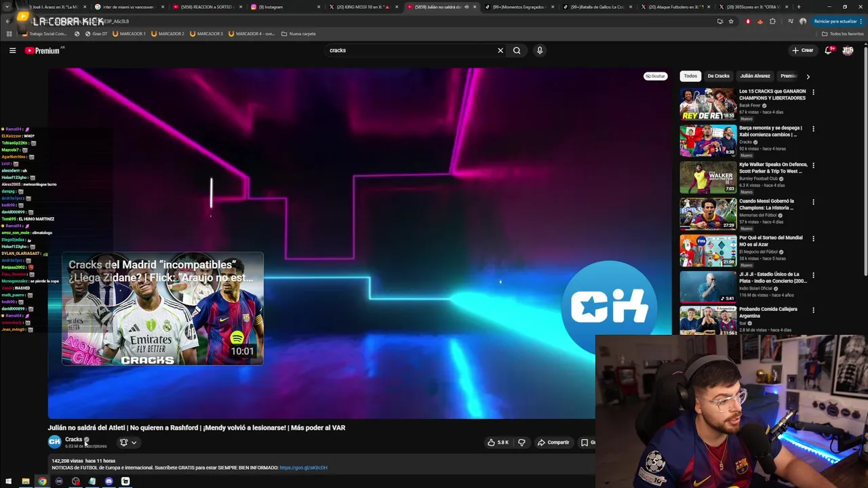Image resolution: width=868 pixels, height=488 pixels.
Task: Go to YouTube Premium home logo
Action: [42, 51]
